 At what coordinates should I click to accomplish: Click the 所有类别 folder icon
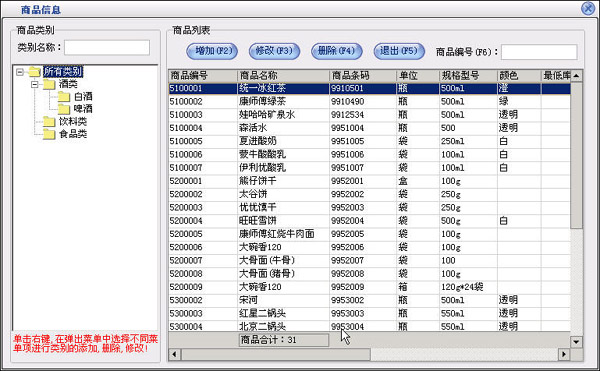35,72
